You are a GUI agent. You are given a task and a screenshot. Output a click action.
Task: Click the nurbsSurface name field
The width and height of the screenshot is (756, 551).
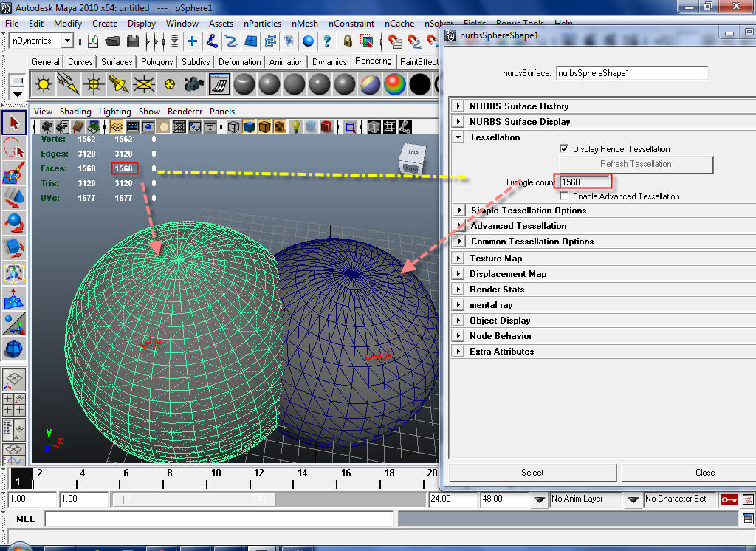pos(632,73)
